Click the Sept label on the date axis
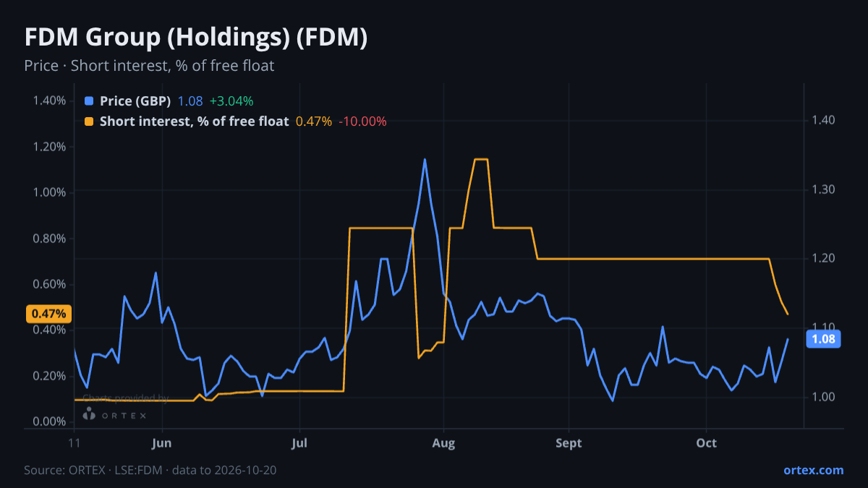 (569, 442)
